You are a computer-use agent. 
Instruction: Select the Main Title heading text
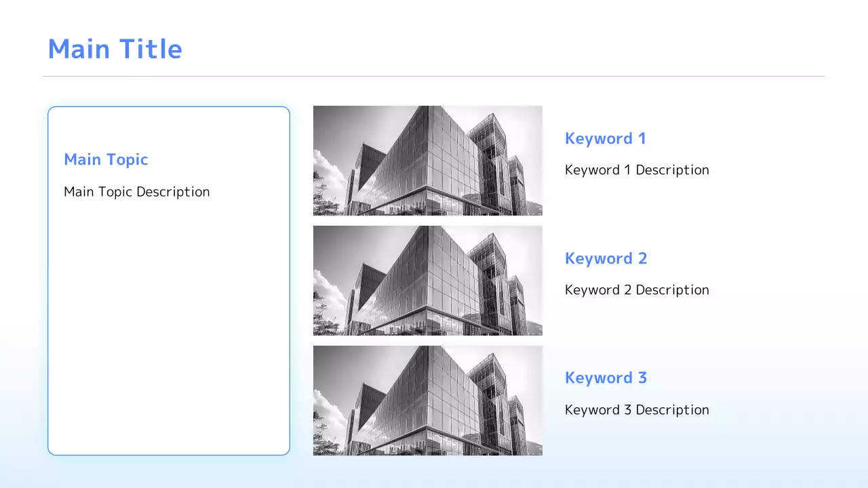(115, 49)
